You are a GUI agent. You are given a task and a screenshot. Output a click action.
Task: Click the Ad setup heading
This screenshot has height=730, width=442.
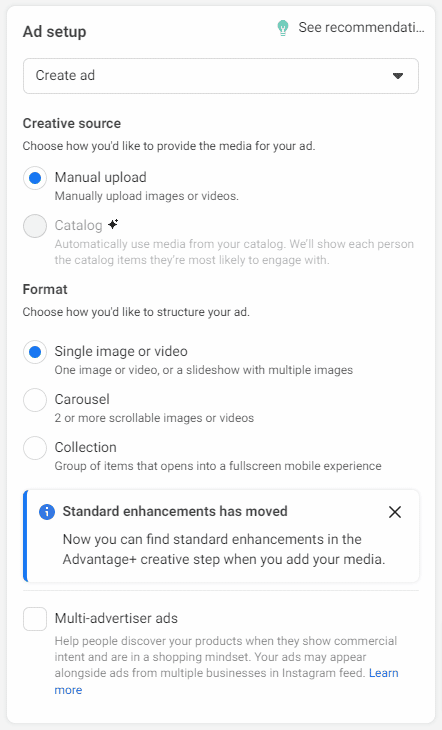54,32
